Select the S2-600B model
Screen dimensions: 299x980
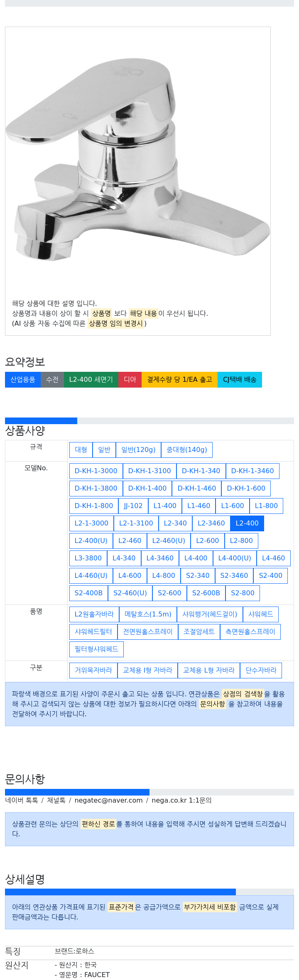pos(206,593)
